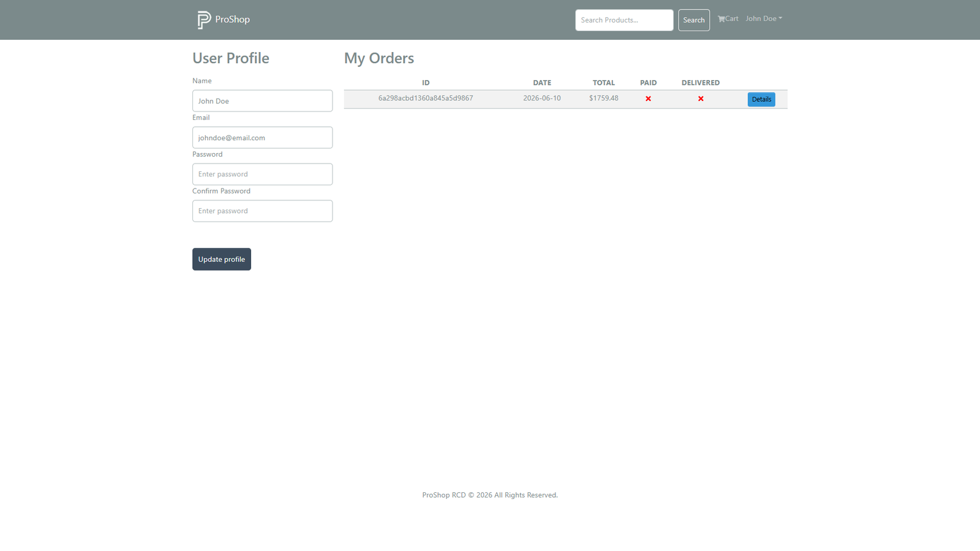Image resolution: width=980 pixels, height=551 pixels.
Task: Click the My Orders heading
Action: [379, 58]
